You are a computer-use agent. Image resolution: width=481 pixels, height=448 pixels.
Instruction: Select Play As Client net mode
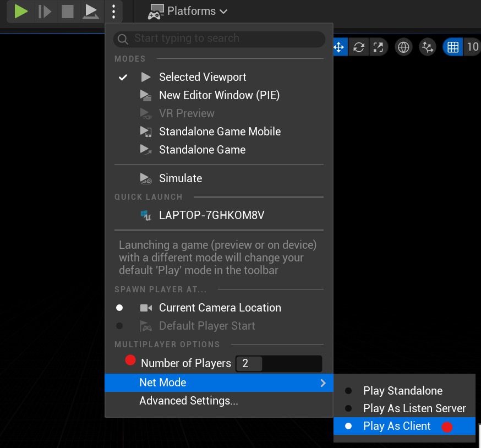coord(405,426)
